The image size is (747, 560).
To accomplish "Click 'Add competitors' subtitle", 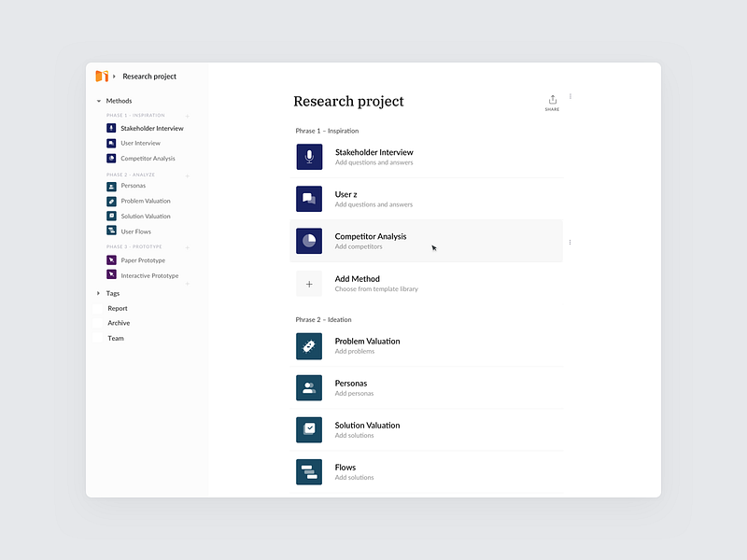I will pyautogui.click(x=359, y=246).
